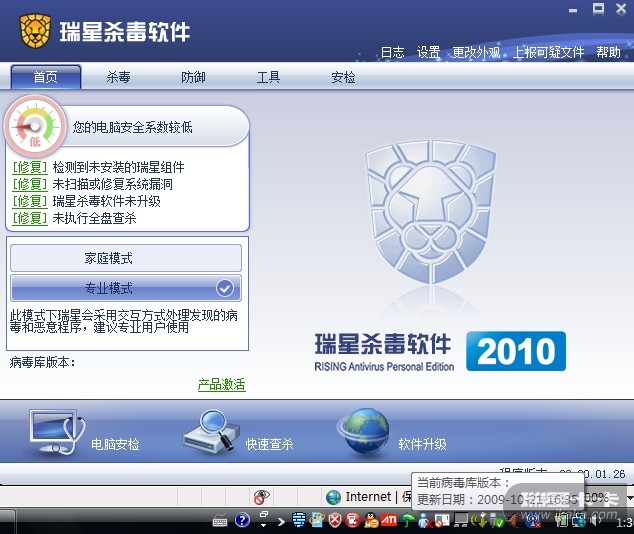Open the 工具 tab
634x534 pixels.
click(x=268, y=77)
